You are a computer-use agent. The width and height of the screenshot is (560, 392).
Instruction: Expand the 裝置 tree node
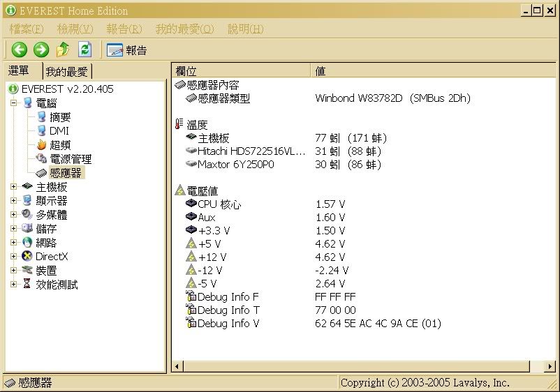tap(13, 270)
